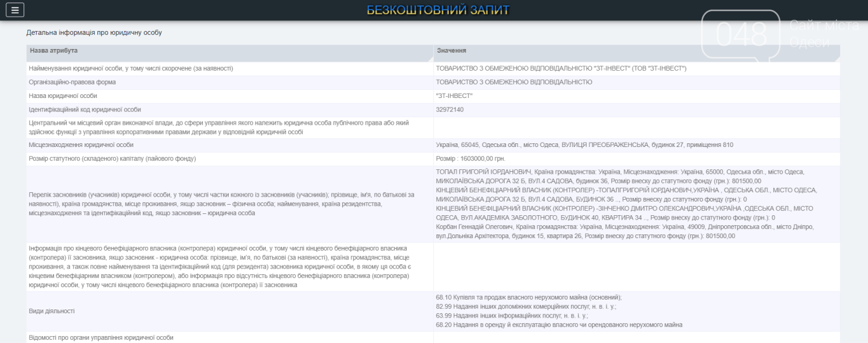
Task: Click the Детальна інформація про юридичну особу heading
Action: coord(94,32)
